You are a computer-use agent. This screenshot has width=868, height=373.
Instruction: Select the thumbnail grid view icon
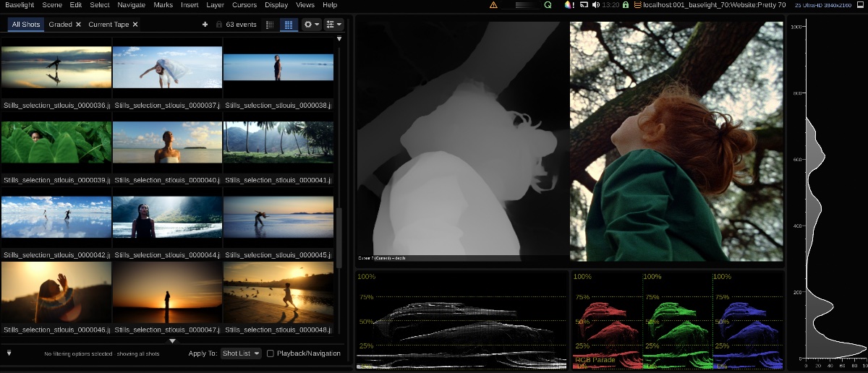click(288, 25)
